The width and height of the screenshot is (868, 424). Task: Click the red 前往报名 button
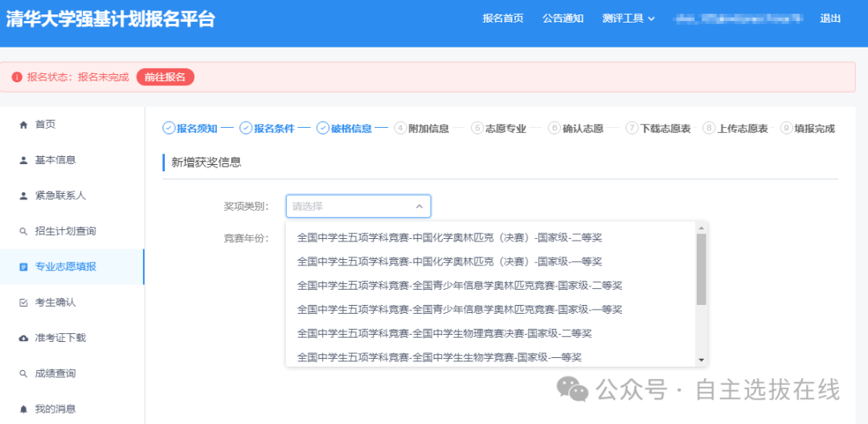tap(166, 77)
